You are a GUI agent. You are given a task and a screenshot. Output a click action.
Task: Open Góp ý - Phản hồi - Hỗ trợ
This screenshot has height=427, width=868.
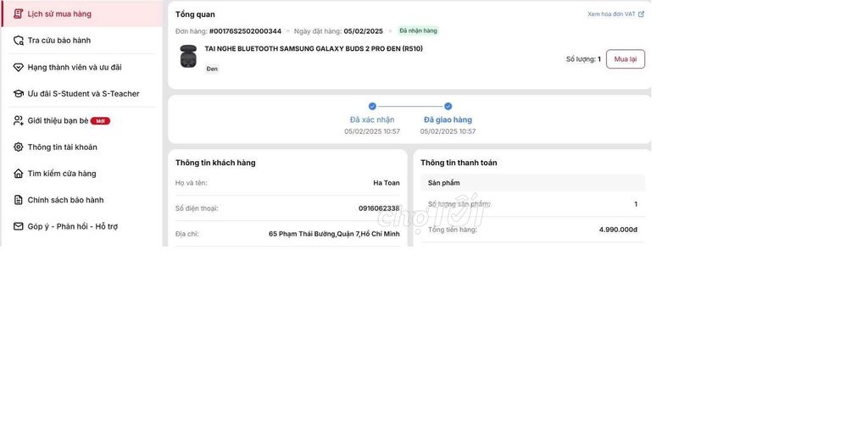click(81, 226)
